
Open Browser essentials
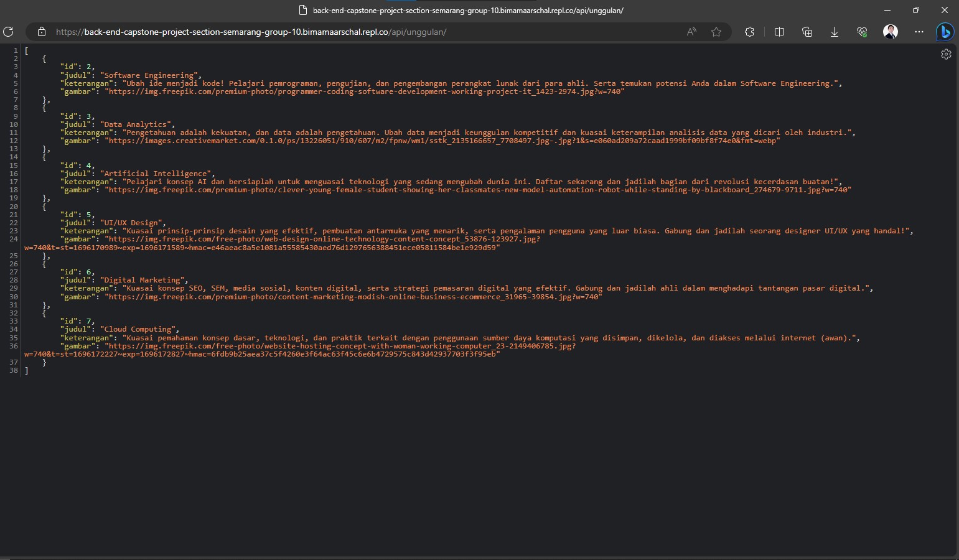[x=863, y=32]
